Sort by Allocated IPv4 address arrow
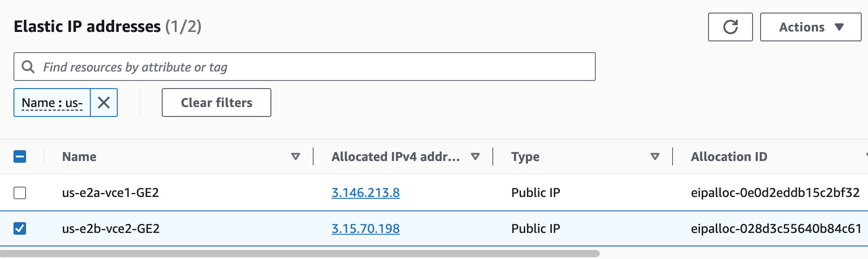This screenshot has height=259, width=868. point(475,156)
